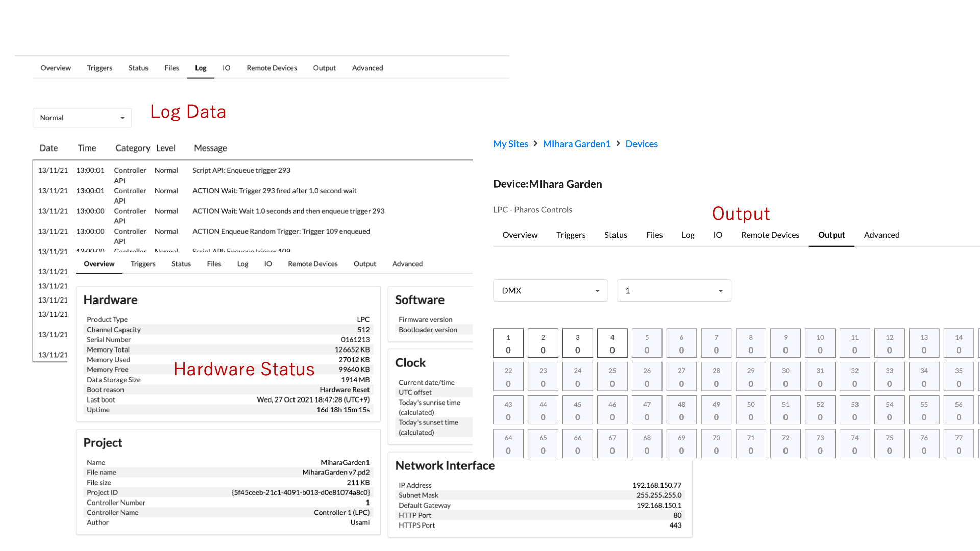The width and height of the screenshot is (980, 551).
Task: Select DMX channel 14 cell
Action: (x=959, y=343)
